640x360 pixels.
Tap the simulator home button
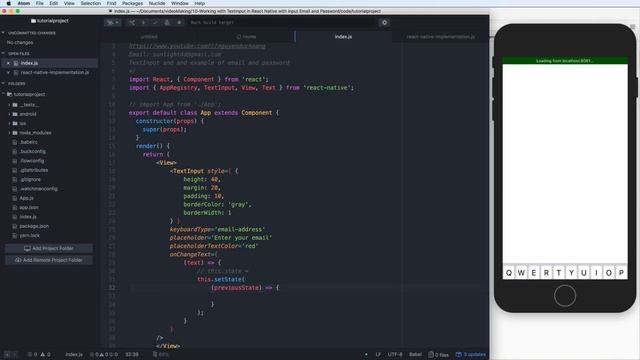(x=565, y=296)
